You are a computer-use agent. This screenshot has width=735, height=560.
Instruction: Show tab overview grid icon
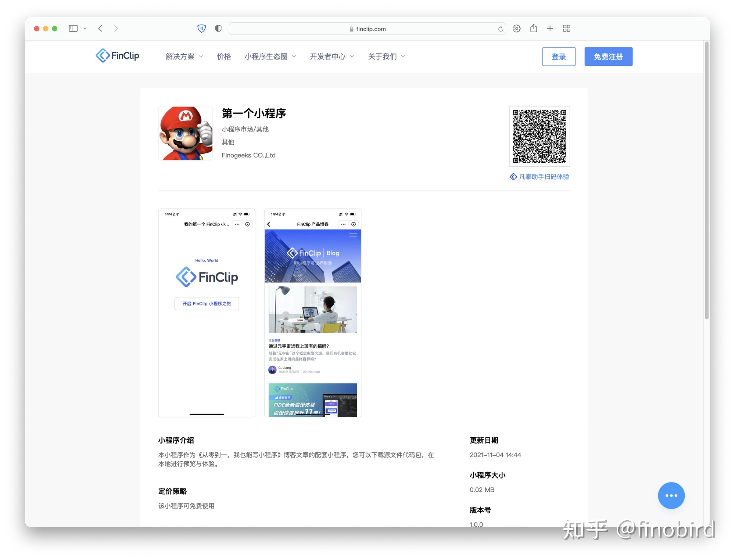[x=567, y=28]
